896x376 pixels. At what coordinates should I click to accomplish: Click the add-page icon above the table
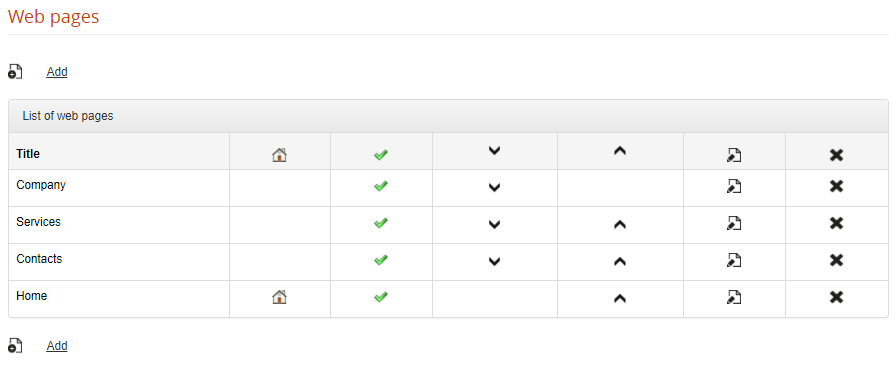pyautogui.click(x=15, y=72)
